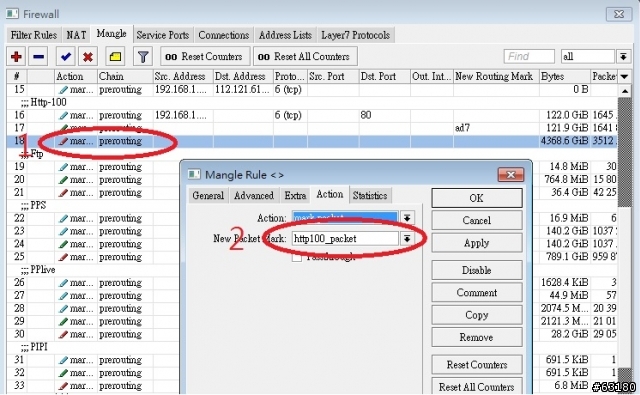Click the Find search field

[x=529, y=56]
